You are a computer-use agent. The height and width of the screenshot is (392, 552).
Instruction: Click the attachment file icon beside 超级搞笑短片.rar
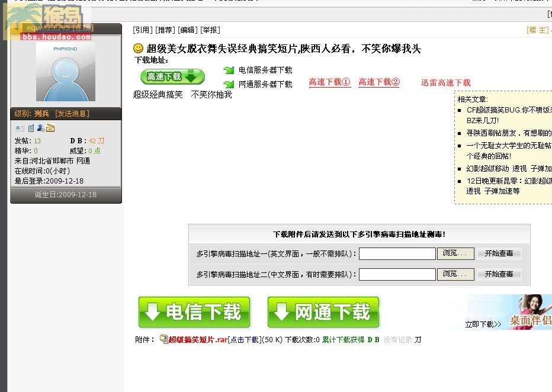pos(163,339)
